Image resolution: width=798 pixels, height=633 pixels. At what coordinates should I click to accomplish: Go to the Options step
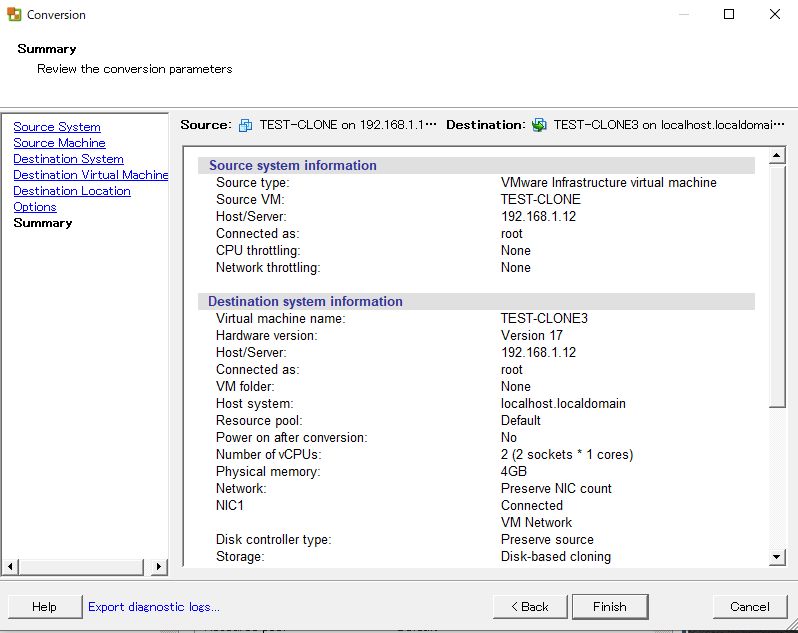click(x=35, y=207)
